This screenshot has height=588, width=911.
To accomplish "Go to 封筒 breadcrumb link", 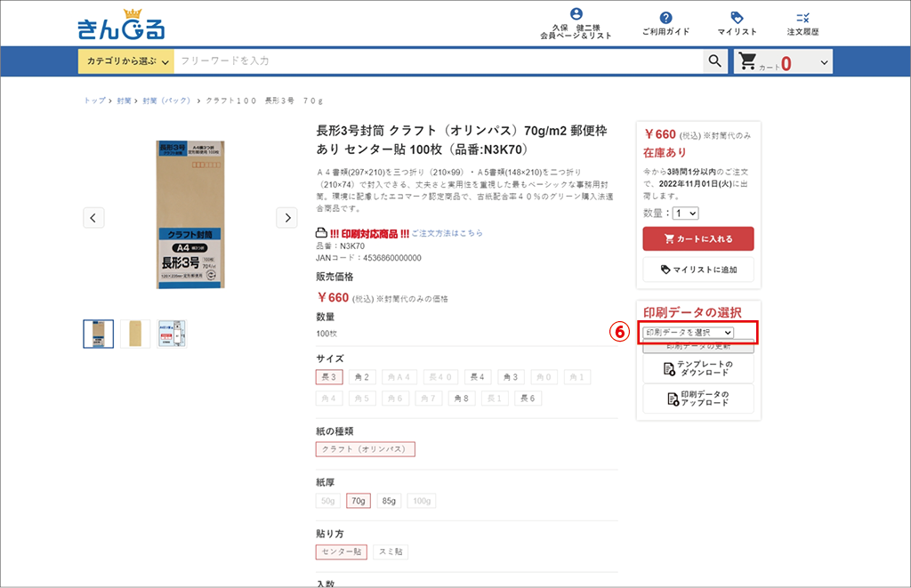I will [x=124, y=101].
